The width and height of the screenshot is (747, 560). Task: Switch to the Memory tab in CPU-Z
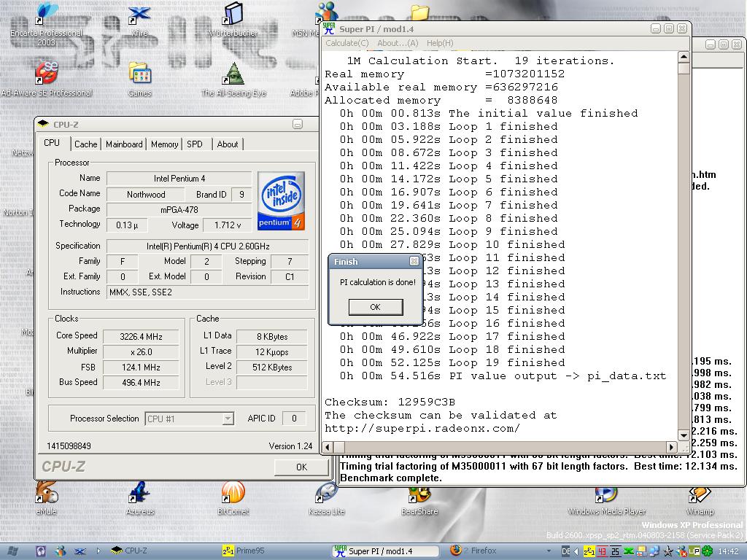pos(164,144)
